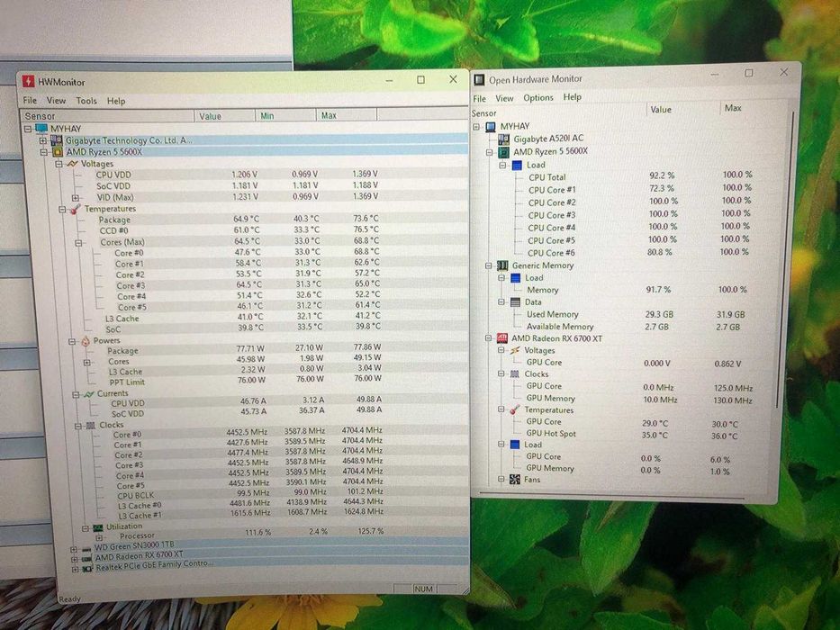
Task: Click the MYHAY computer icon in Open Hardware Monitor
Action: 491,127
